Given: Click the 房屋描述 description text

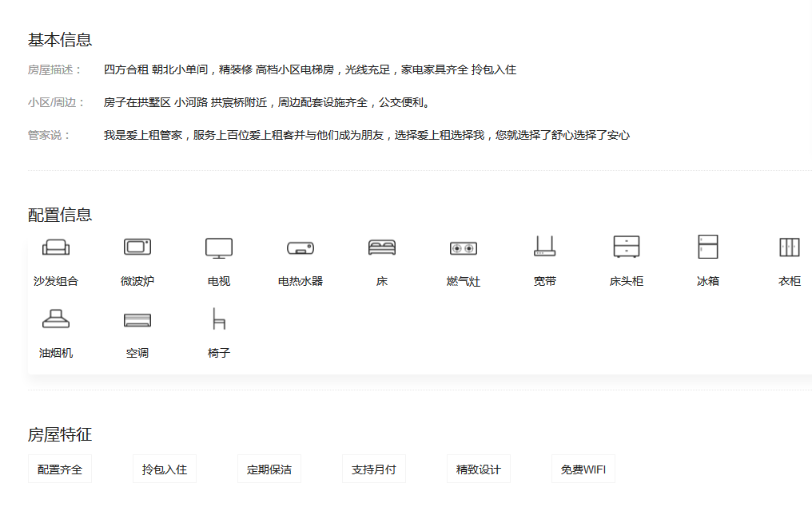Looking at the screenshot, I should click(x=310, y=69).
